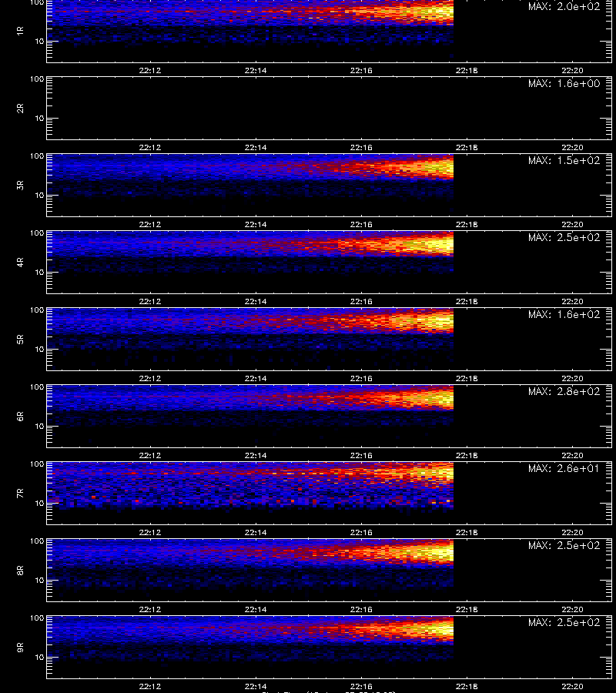This screenshot has height=693, width=616.
Task: Select the 'MAX: 2.5e+02' text in 4R panel
Action: [564, 237]
